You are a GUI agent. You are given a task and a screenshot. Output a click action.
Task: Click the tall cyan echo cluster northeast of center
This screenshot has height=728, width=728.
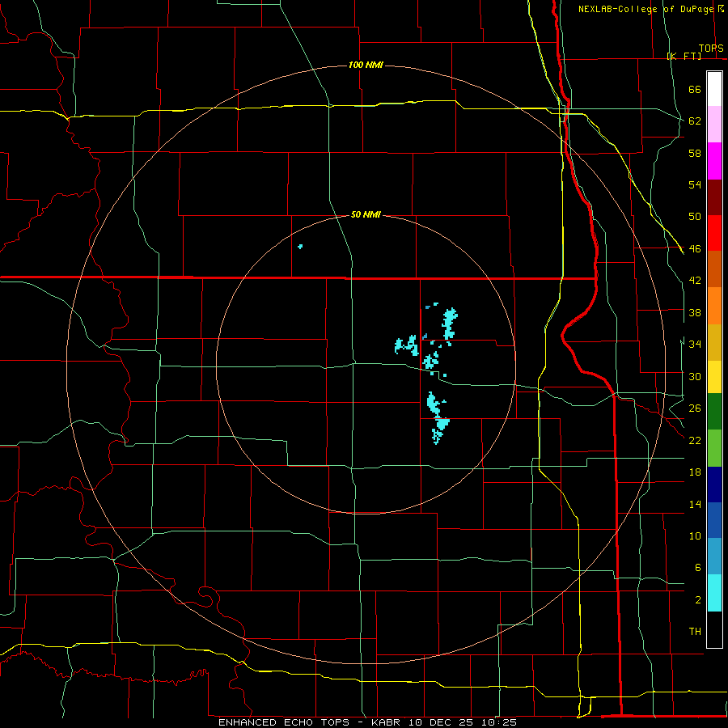pyautogui.click(x=450, y=324)
